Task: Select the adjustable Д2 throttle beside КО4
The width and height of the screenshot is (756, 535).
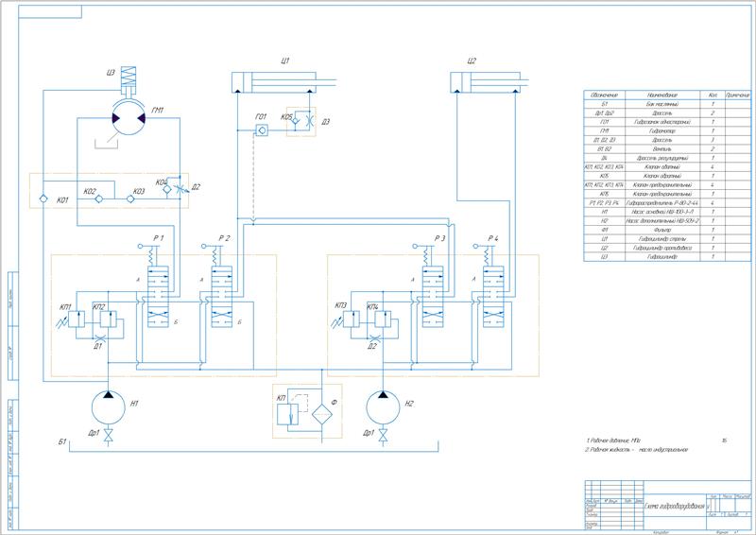Action: click(180, 189)
